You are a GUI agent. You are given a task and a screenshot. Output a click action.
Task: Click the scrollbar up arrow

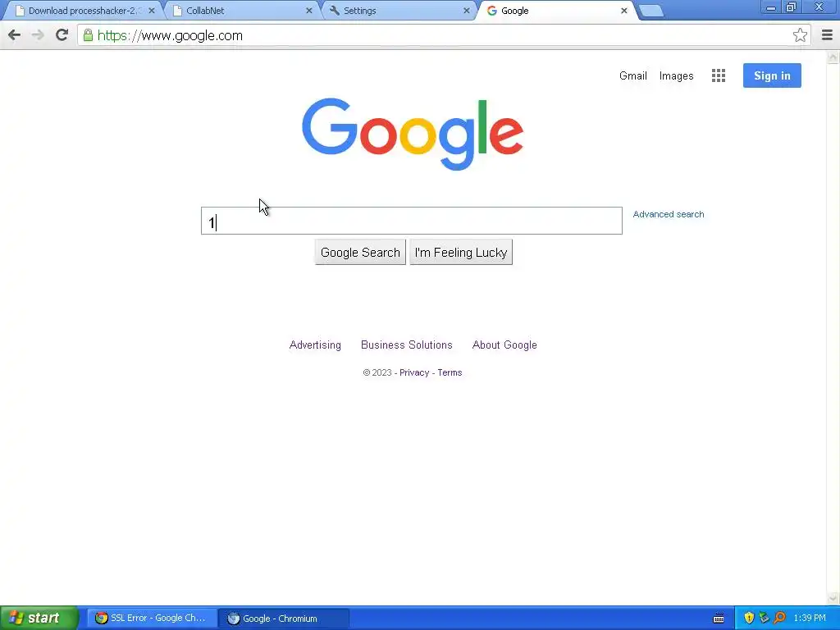coord(833,57)
